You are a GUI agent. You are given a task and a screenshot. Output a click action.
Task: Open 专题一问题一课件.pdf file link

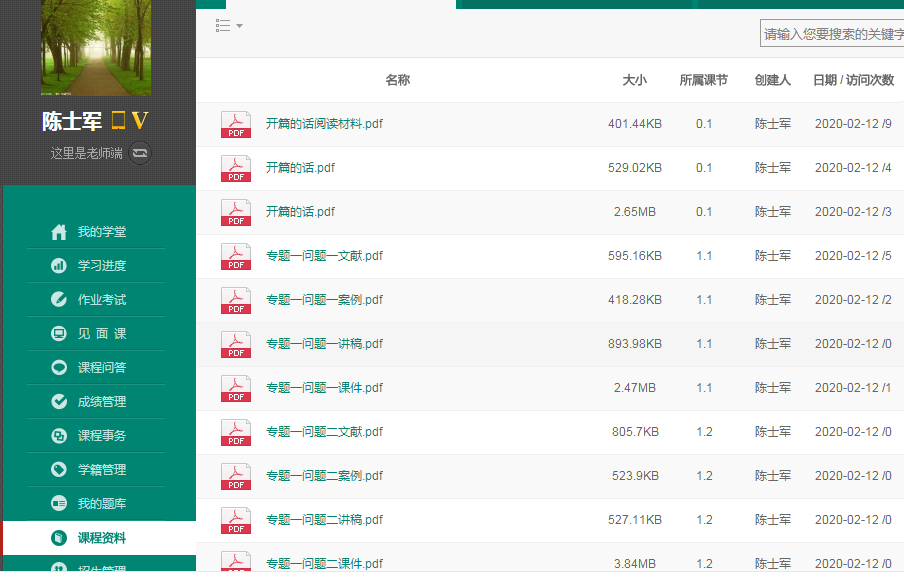coord(324,388)
